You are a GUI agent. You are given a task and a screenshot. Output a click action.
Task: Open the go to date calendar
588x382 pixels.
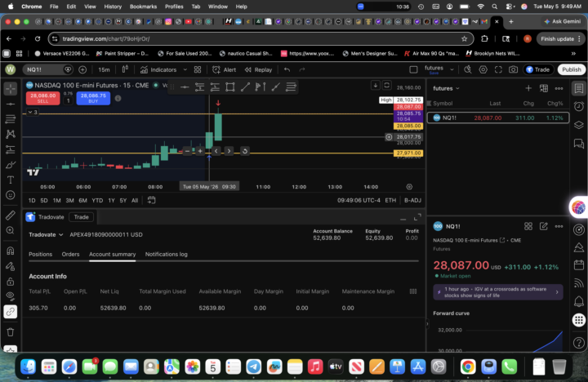pyautogui.click(x=151, y=200)
